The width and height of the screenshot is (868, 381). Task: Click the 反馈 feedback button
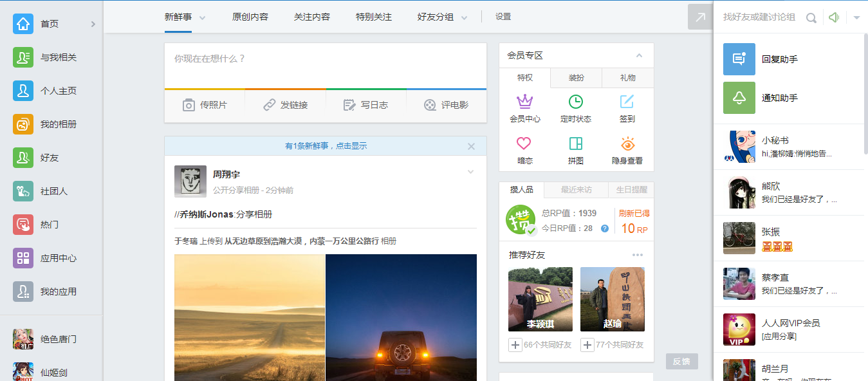[x=682, y=362]
